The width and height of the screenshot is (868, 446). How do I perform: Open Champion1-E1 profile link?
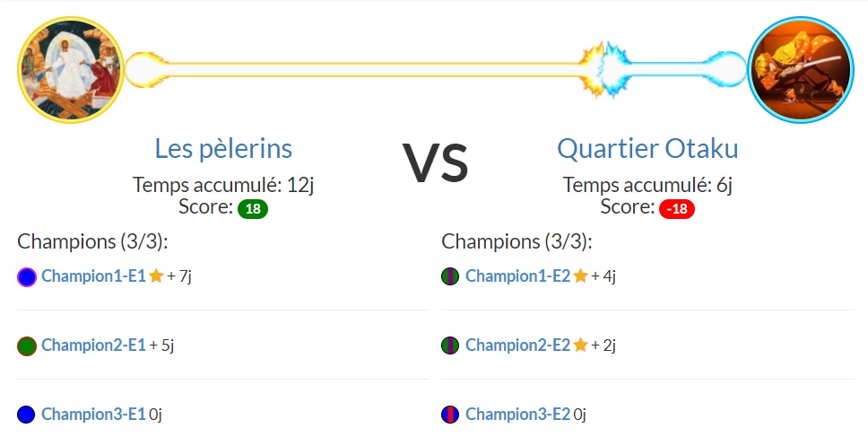coord(93,275)
